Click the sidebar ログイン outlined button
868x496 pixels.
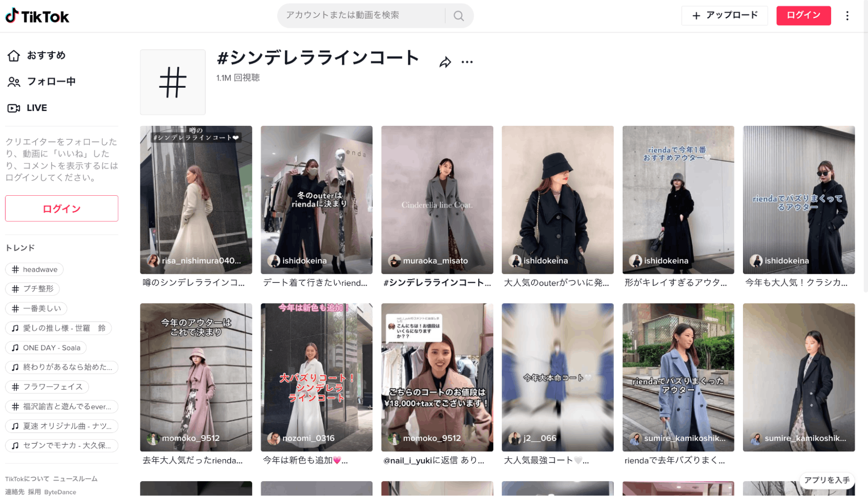[62, 208]
